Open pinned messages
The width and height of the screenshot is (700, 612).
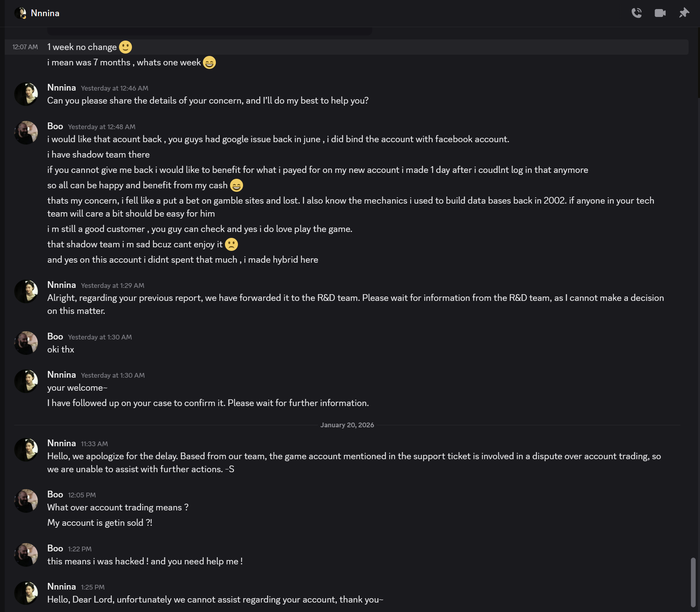click(684, 13)
